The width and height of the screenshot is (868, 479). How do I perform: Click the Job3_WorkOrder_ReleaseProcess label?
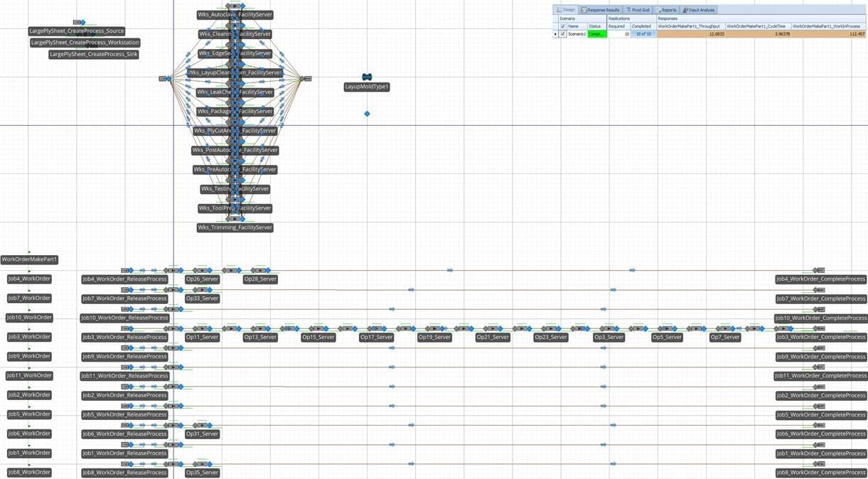pos(124,338)
